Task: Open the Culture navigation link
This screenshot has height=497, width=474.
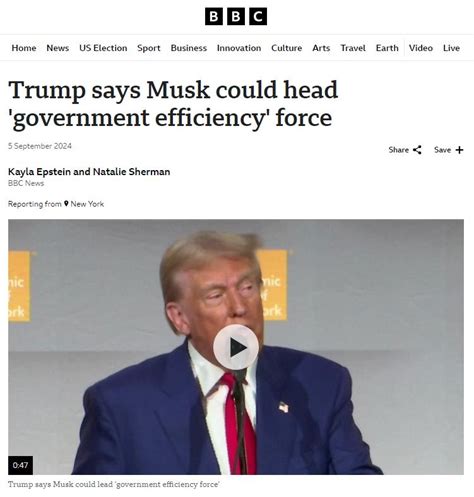Action: [x=287, y=48]
